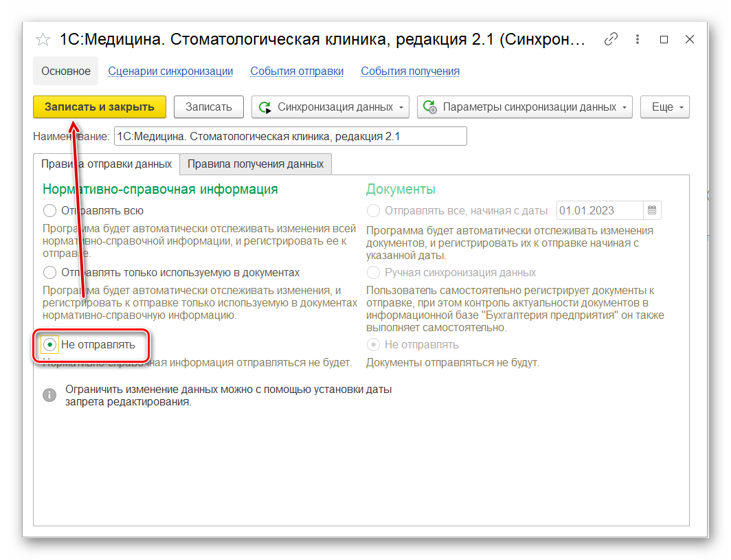Click the window title 1С:Медицина. Стоматологическая клиника
The width and height of the screenshot is (731, 560).
[322, 40]
